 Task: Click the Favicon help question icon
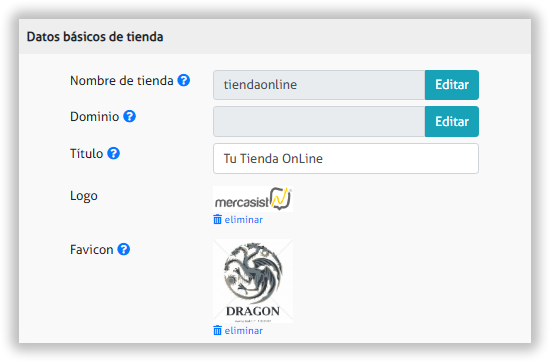pos(123,249)
